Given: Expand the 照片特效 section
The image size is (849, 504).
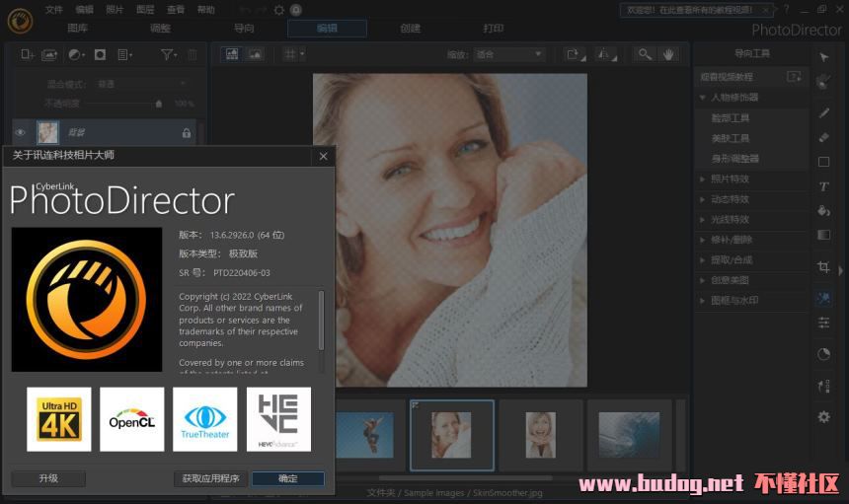Looking at the screenshot, I should tap(702, 179).
